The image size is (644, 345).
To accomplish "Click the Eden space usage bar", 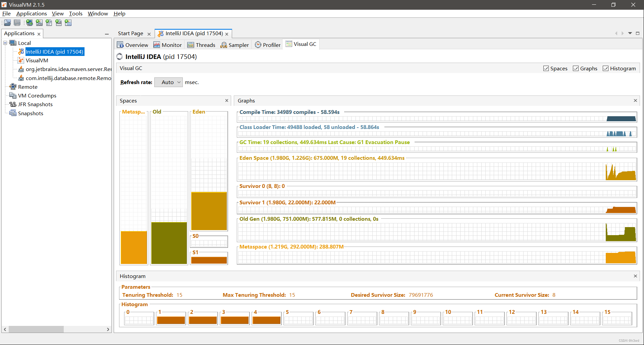I will tap(209, 211).
